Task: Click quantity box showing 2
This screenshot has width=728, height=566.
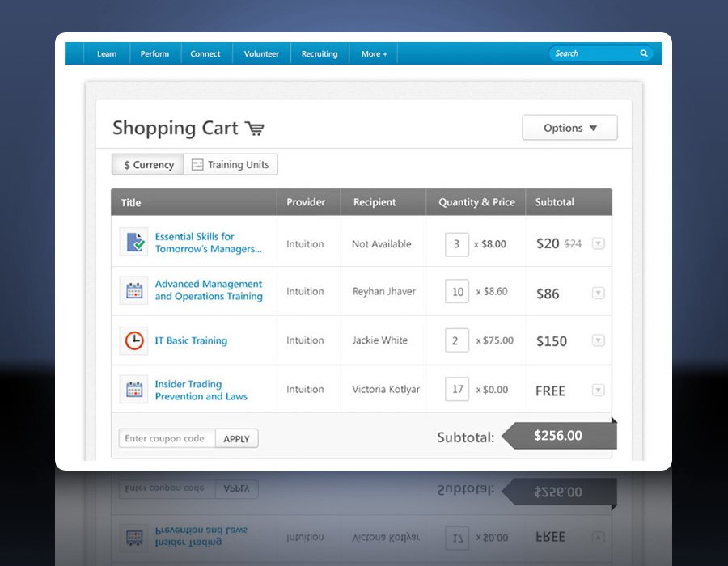Action: 457,340
